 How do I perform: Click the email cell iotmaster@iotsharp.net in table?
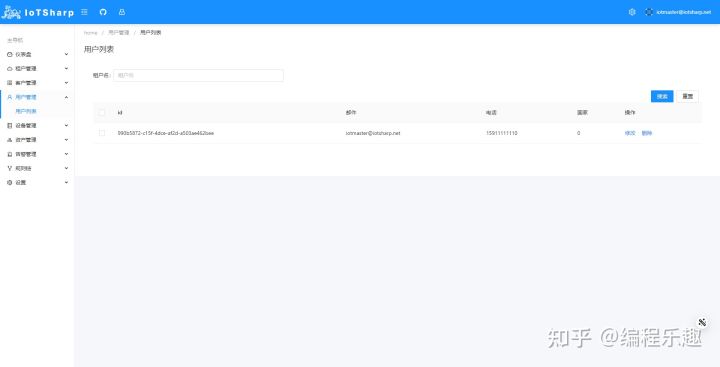[x=373, y=133]
